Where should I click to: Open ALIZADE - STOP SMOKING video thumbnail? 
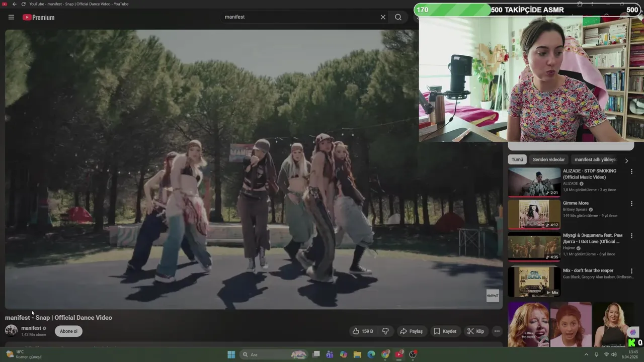coord(534,182)
